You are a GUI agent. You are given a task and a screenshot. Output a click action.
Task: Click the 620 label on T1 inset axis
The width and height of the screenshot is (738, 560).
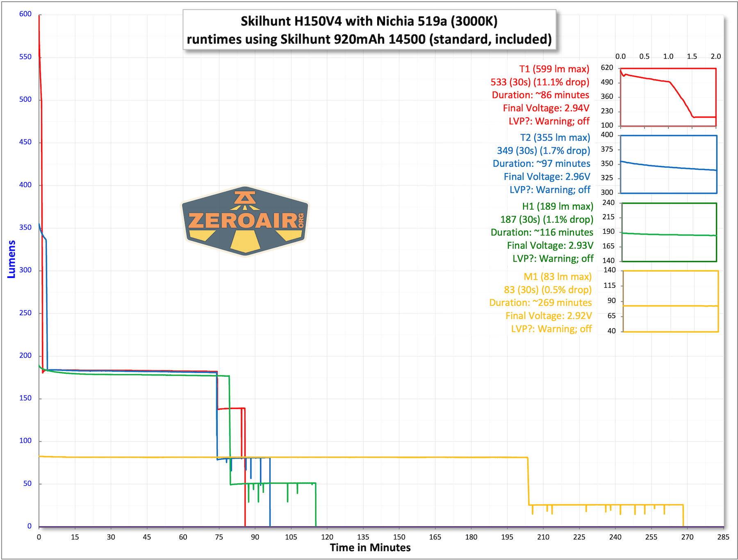607,68
